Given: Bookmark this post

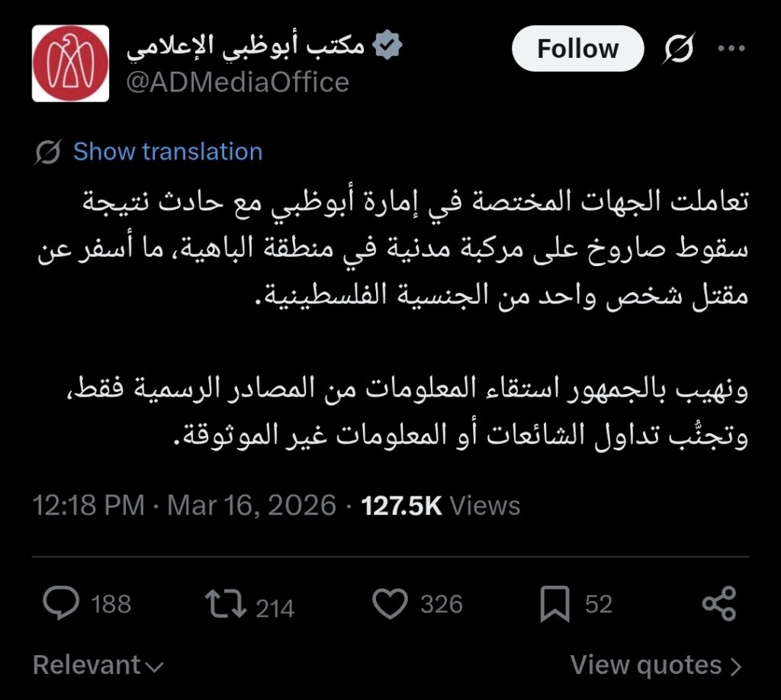Looking at the screenshot, I should [x=554, y=605].
